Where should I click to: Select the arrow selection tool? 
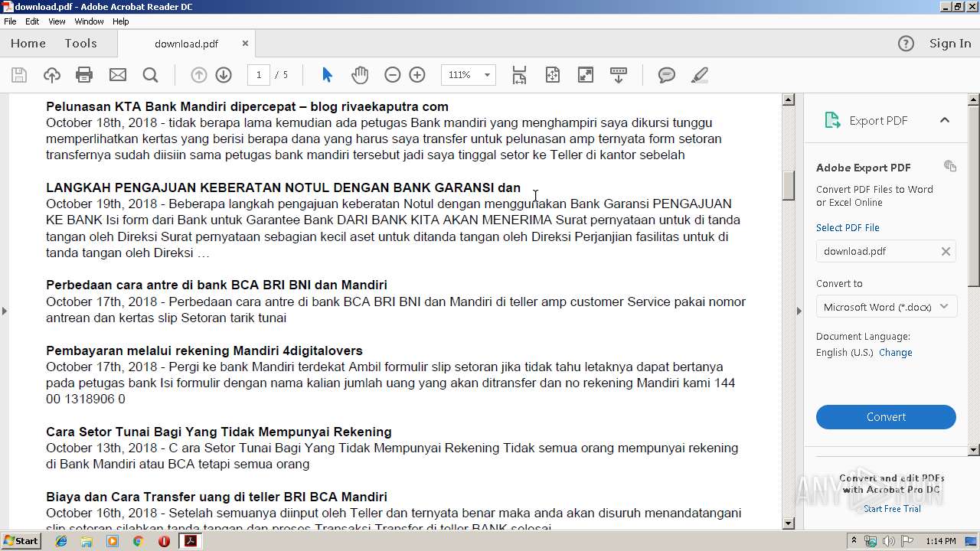point(327,75)
